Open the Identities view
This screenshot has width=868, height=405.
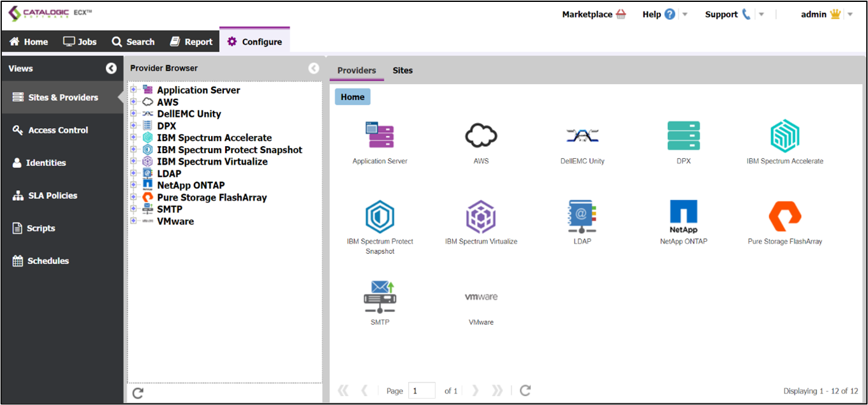click(x=63, y=163)
